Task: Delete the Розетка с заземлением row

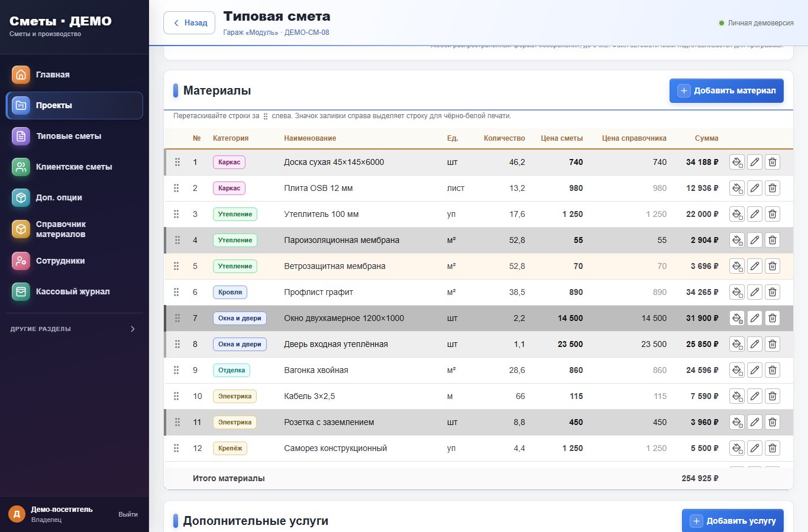Action: 773,422
